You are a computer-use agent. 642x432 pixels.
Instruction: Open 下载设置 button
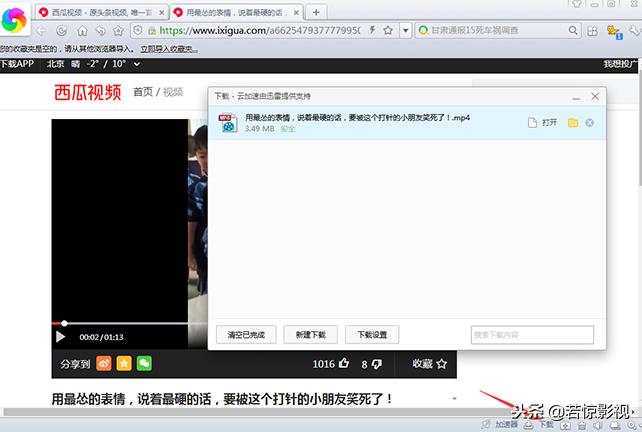coord(372,335)
